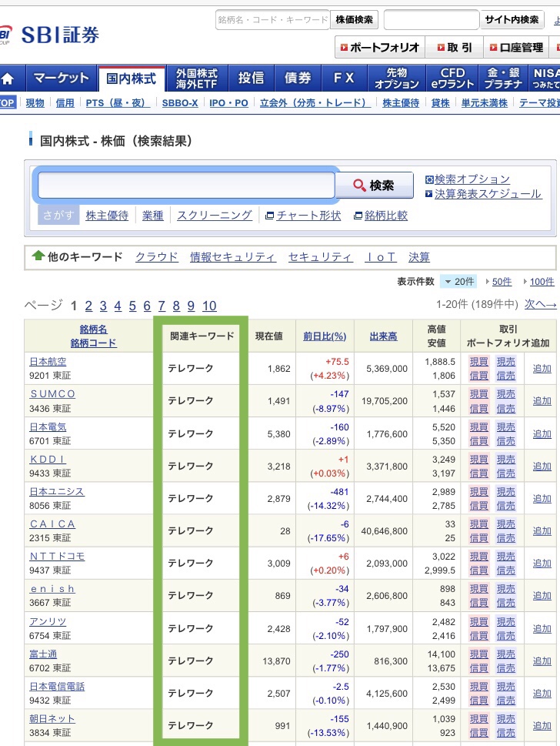Go to results page 10
The width and height of the screenshot is (560, 746).
(209, 306)
